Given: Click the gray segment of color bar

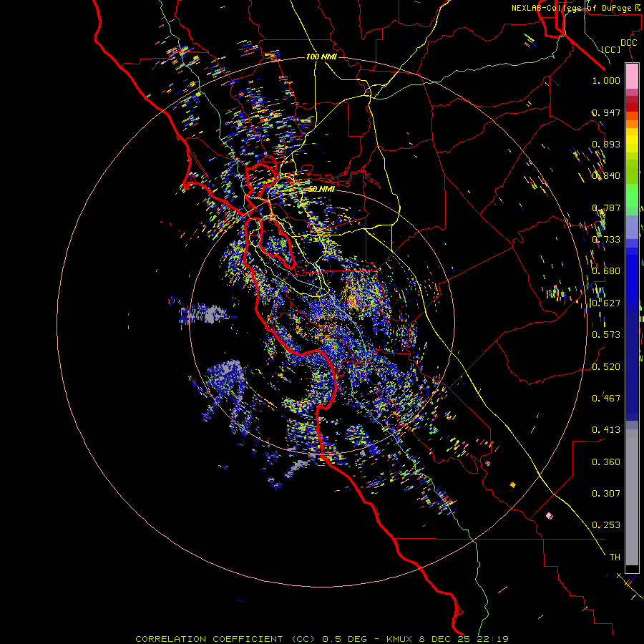Looking at the screenshot, I should coord(632,497).
